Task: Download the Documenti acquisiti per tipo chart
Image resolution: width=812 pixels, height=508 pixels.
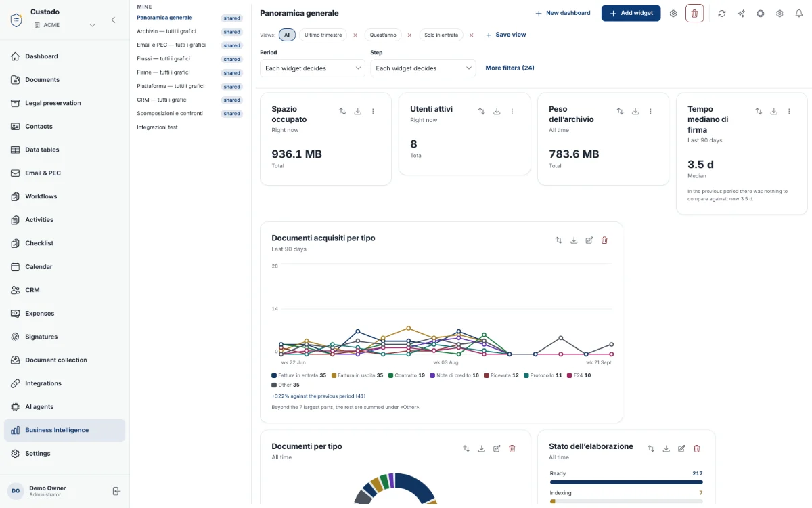Action: (574, 240)
